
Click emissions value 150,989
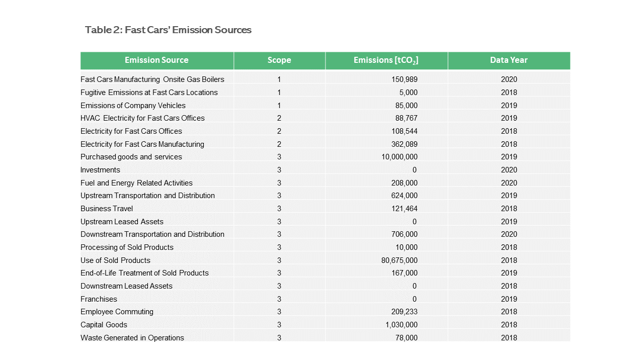click(405, 79)
